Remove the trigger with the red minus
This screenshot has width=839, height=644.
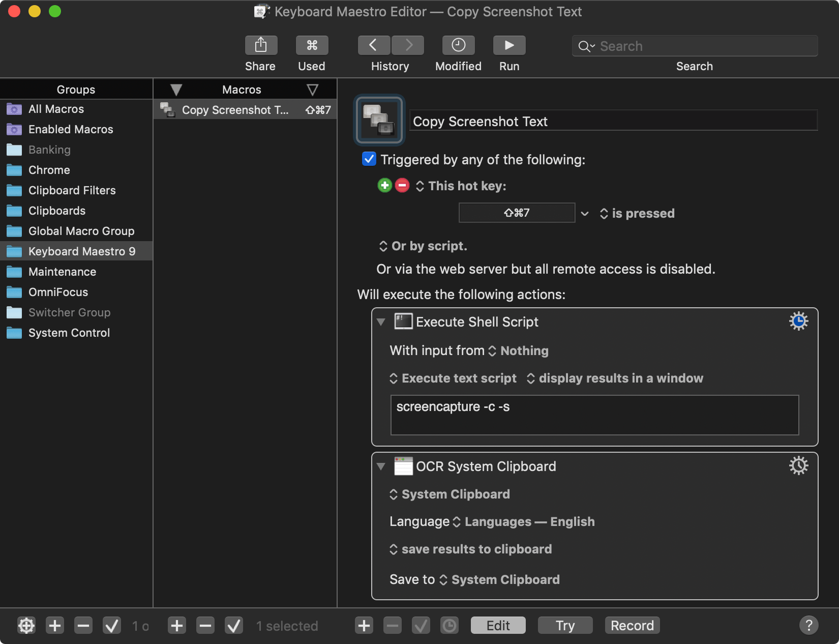point(402,186)
